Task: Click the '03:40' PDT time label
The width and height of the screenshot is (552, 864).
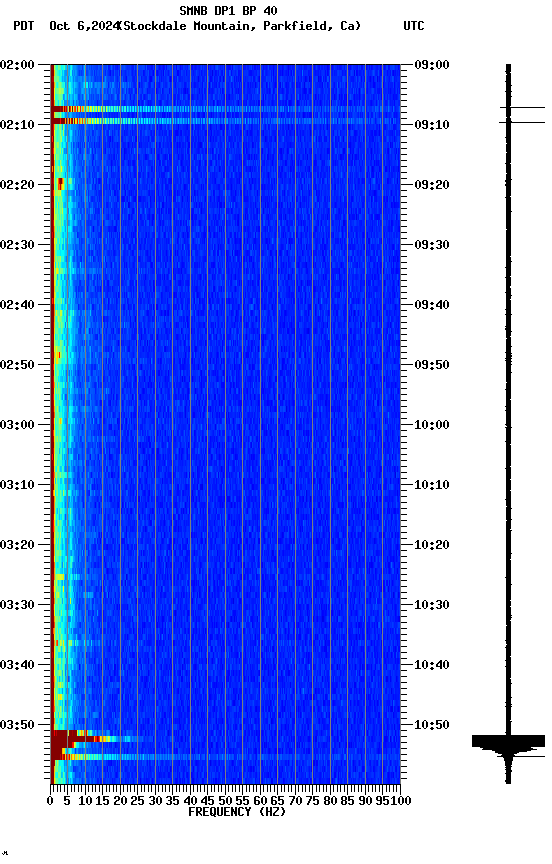Action: 17,665
